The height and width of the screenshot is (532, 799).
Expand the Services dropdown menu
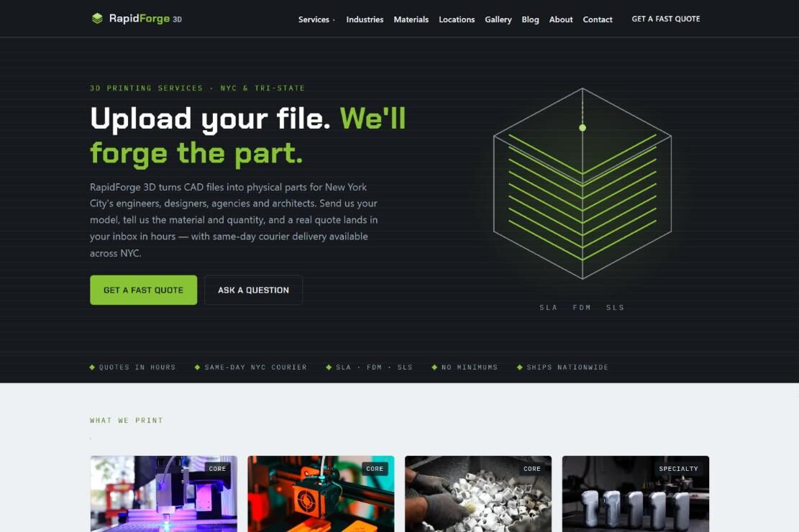coord(316,19)
